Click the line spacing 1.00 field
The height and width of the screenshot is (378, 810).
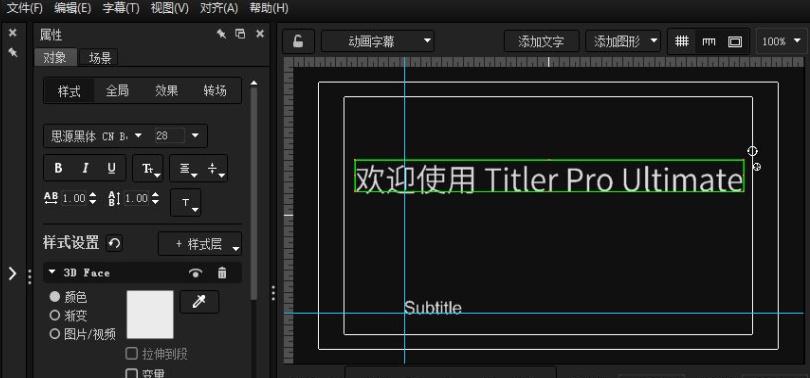point(137,198)
